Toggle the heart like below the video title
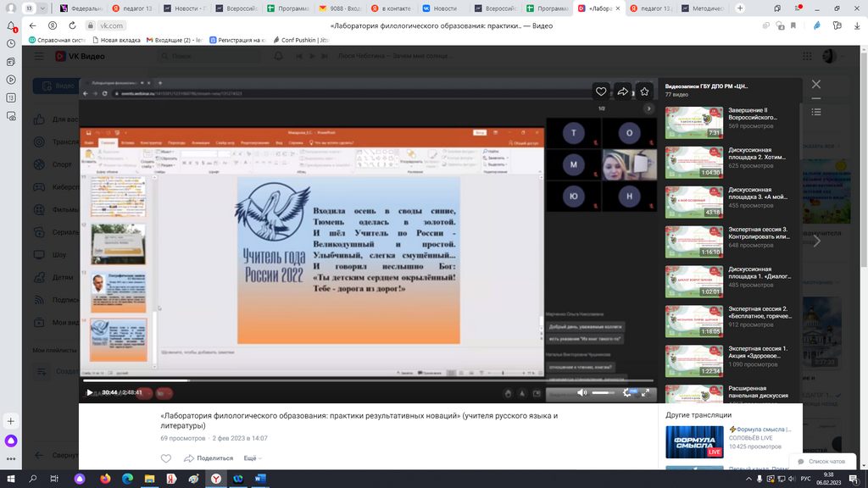This screenshot has width=868, height=488. 166,458
